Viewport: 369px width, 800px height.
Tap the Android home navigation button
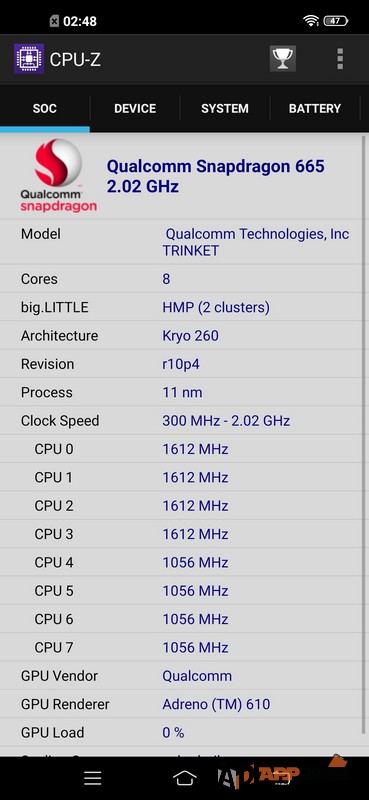pyautogui.click(x=184, y=778)
